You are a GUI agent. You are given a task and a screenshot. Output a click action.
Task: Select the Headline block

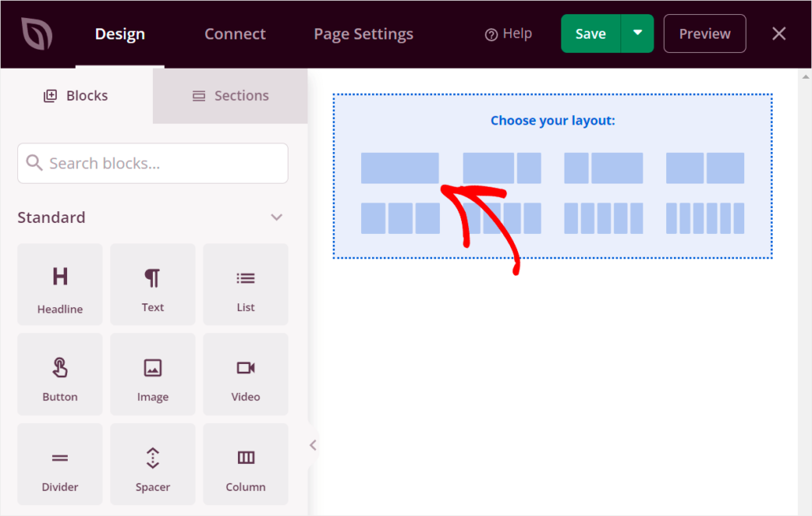click(59, 284)
